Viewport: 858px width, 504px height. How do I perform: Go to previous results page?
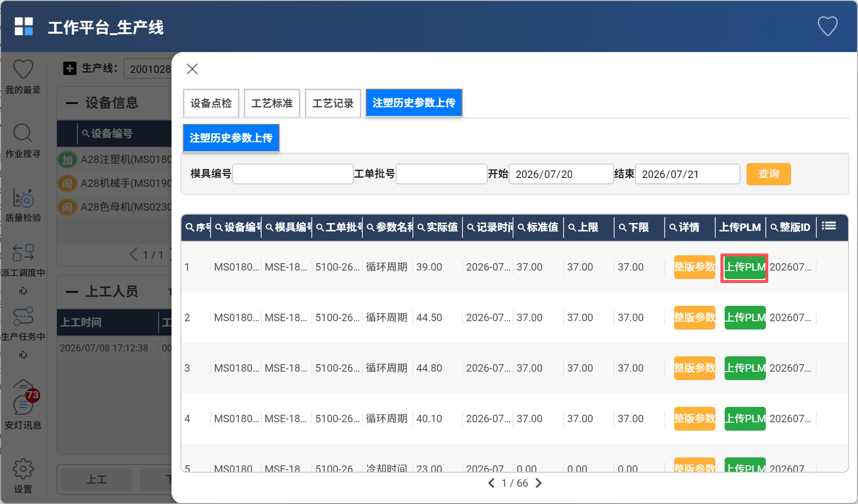491,483
